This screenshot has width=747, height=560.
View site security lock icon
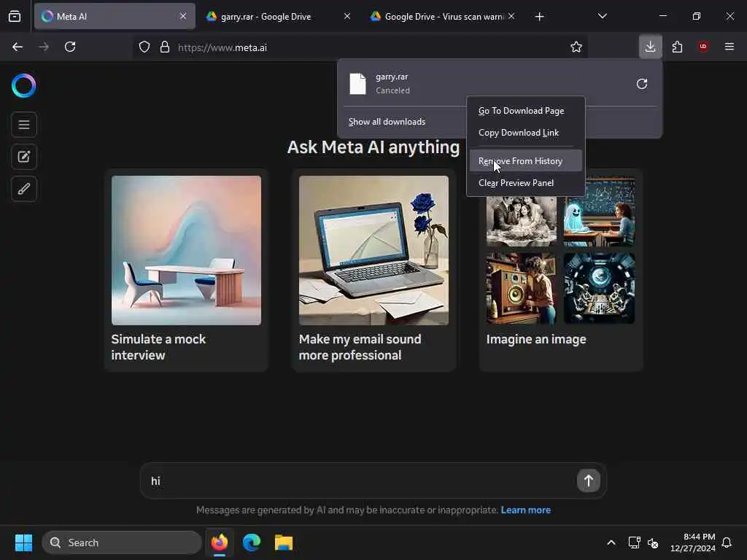point(165,47)
